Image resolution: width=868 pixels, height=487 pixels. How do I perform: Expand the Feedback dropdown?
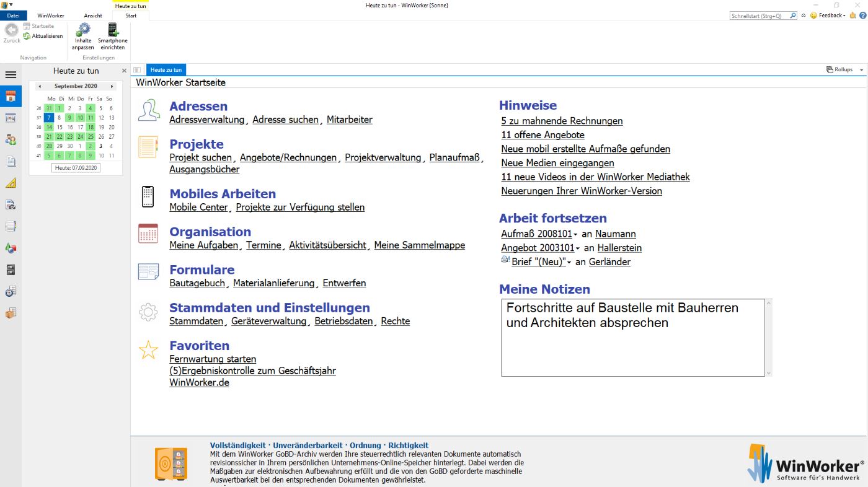844,15
